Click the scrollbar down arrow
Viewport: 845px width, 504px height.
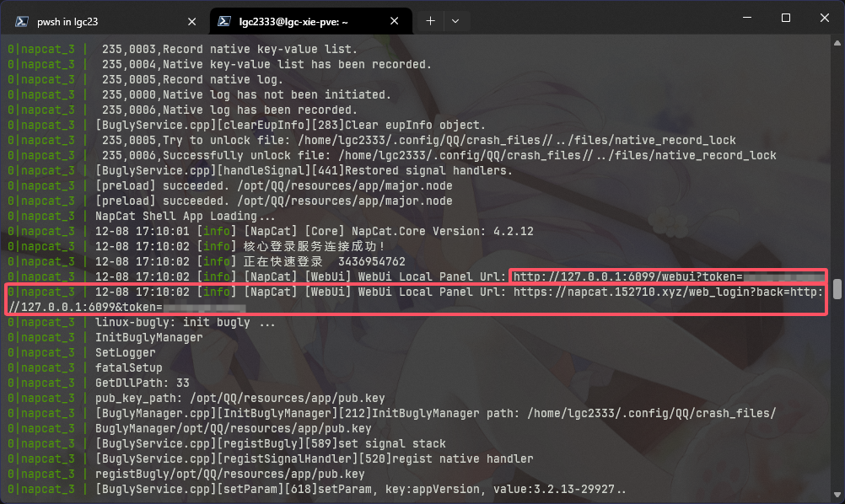[x=837, y=496]
